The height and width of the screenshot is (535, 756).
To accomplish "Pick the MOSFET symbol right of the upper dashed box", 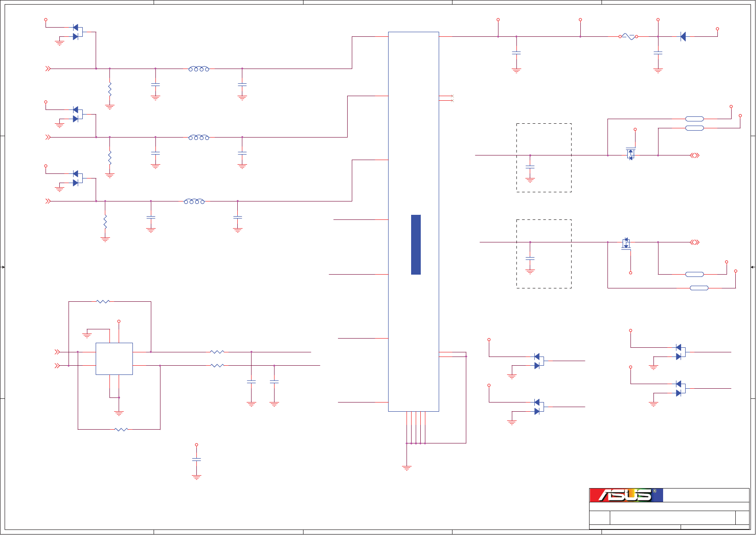I will coord(630,153).
